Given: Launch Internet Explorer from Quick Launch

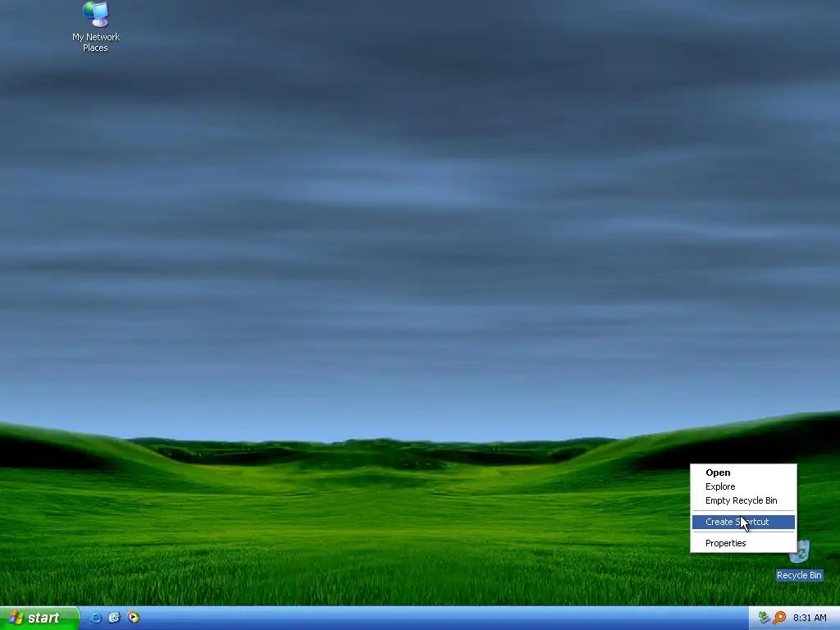Looking at the screenshot, I should 95,618.
